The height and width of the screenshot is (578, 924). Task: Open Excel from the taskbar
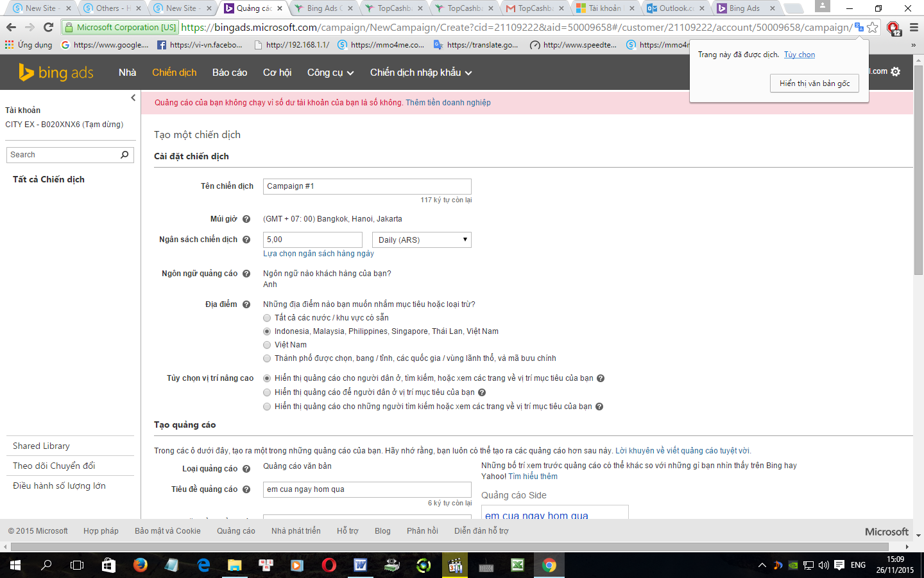pyautogui.click(x=517, y=565)
